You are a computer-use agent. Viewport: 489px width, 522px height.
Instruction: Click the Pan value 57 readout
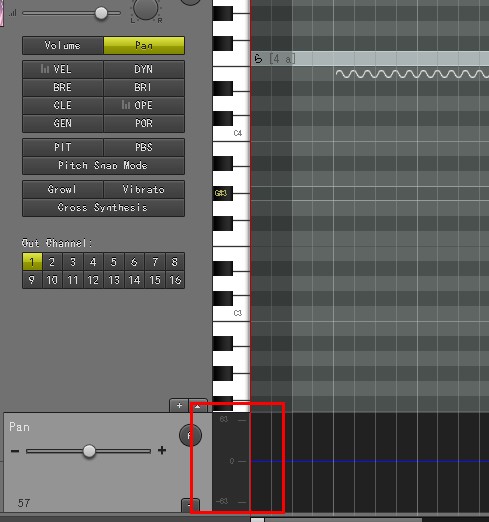click(24, 503)
